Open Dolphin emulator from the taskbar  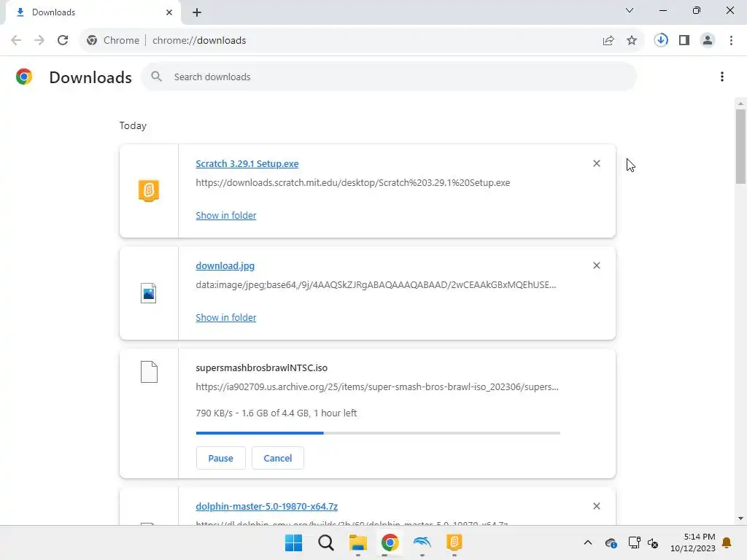click(x=422, y=542)
